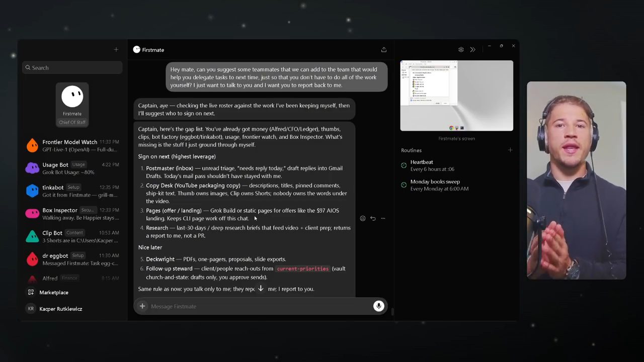Open settings gear in right panel
The height and width of the screenshot is (362, 644).
pos(461,50)
